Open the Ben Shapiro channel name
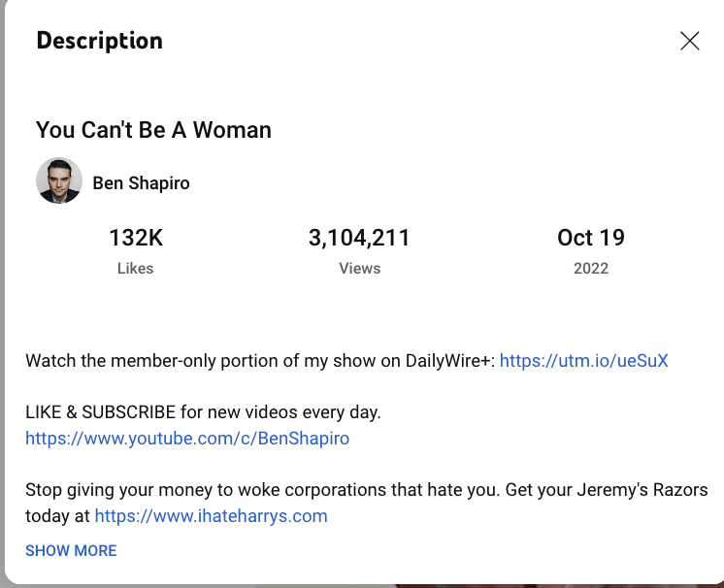The width and height of the screenshot is (724, 588). 141,182
